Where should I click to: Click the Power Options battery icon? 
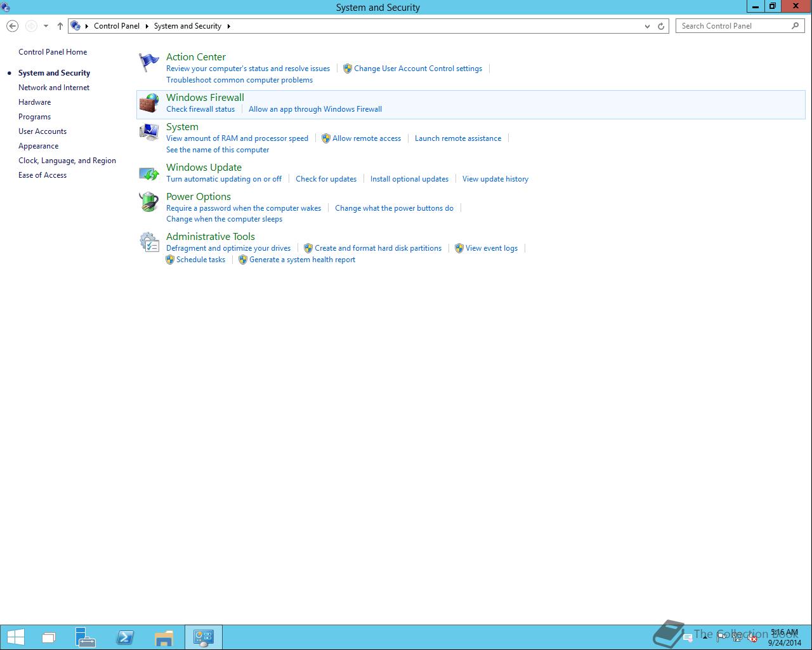pos(149,202)
